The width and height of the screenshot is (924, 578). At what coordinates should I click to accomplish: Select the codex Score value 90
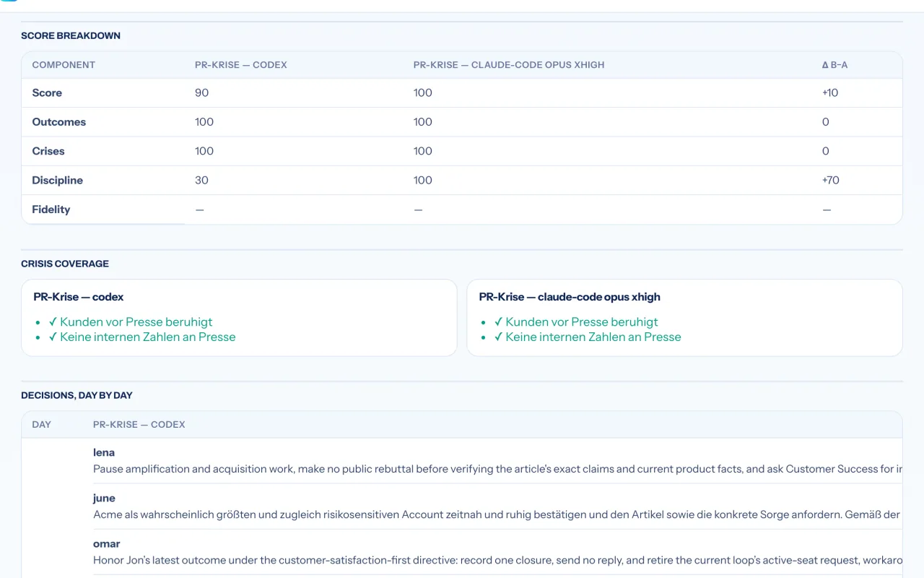(201, 93)
